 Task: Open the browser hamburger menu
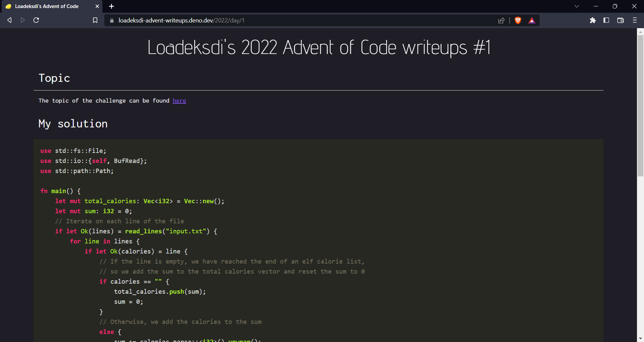[x=635, y=20]
